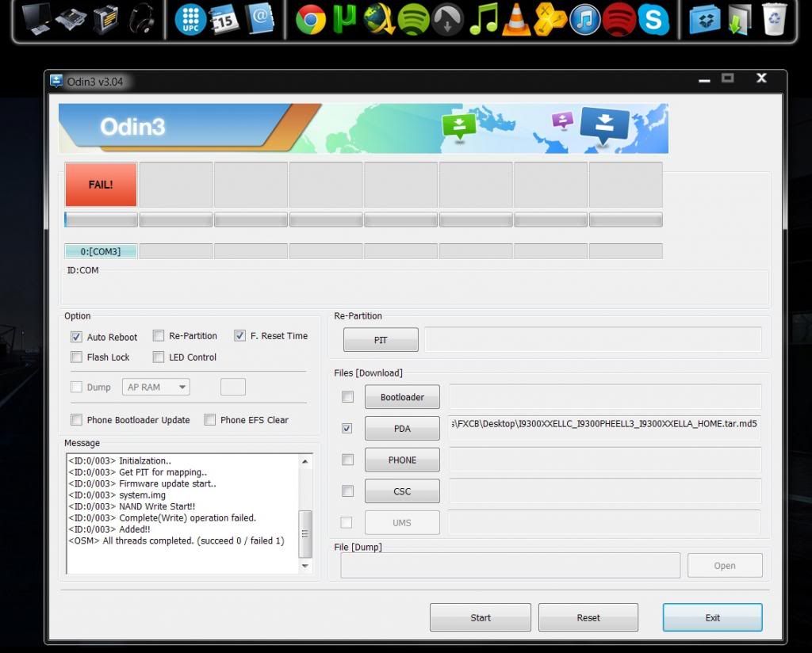Expand the AP RAM dropdown
The height and width of the screenshot is (653, 812).
click(155, 388)
